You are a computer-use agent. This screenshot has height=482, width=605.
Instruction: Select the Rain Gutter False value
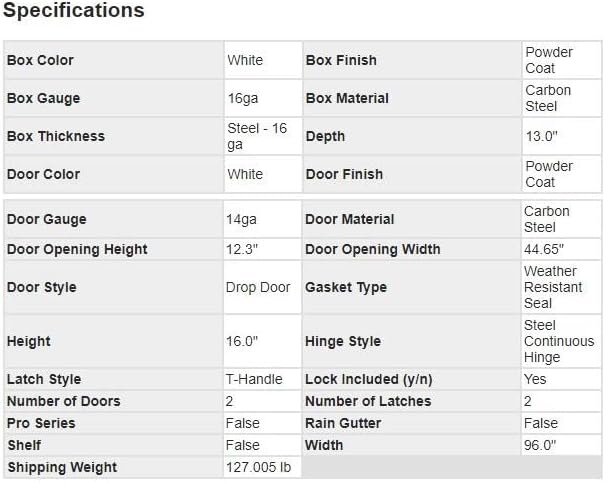tap(540, 423)
